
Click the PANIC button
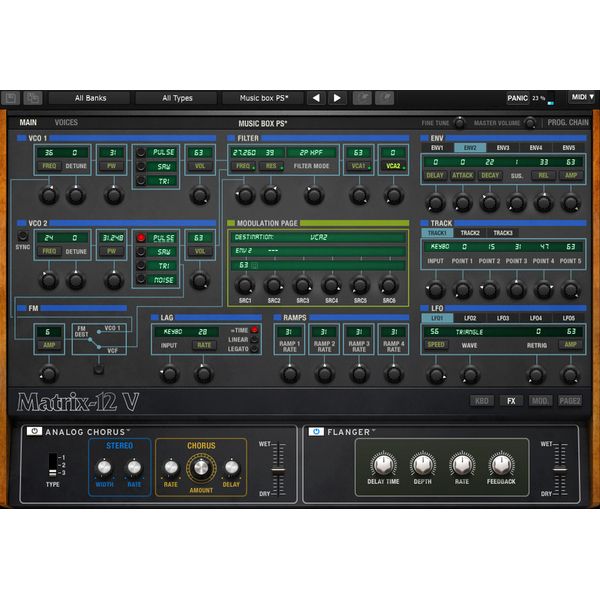pos(517,98)
